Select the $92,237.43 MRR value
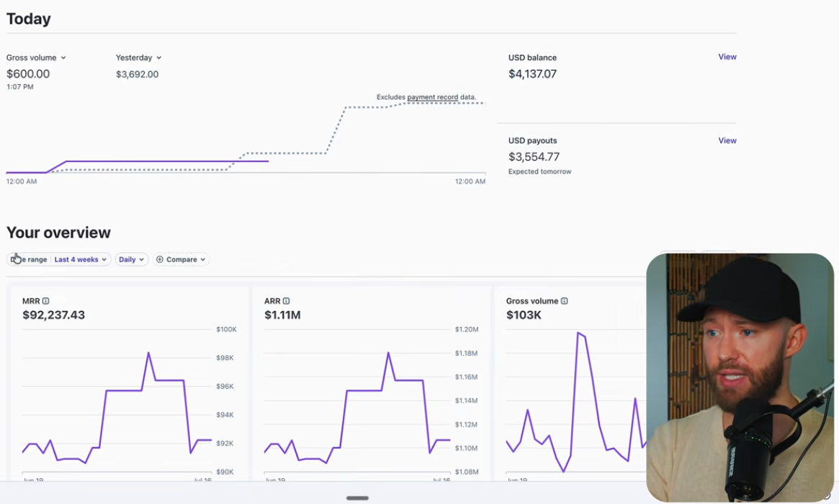 point(53,315)
